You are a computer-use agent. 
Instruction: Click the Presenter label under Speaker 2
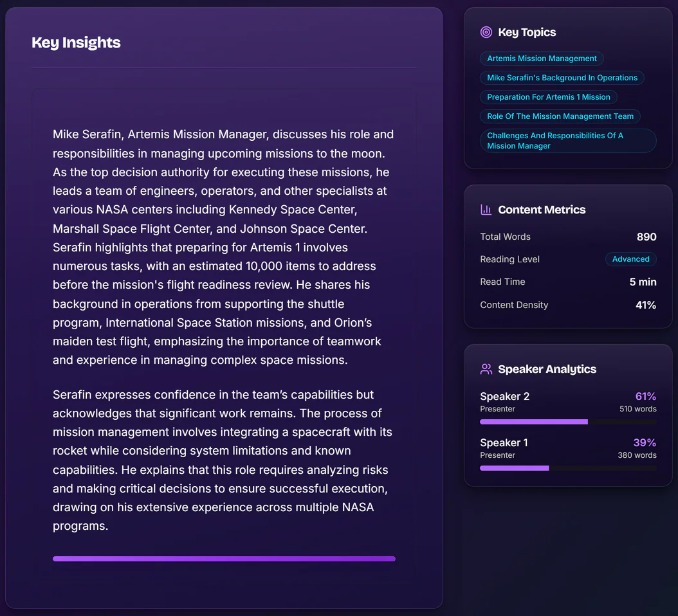click(x=497, y=409)
